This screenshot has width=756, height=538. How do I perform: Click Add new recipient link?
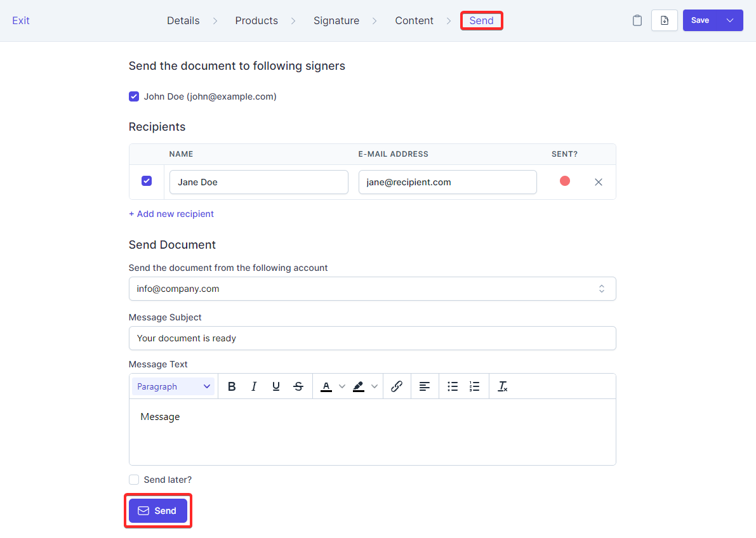point(171,214)
